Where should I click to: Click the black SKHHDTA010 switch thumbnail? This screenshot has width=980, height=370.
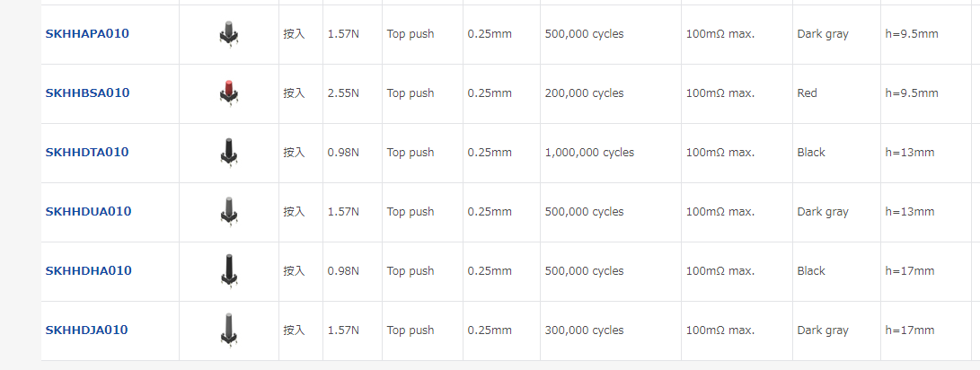(228, 152)
